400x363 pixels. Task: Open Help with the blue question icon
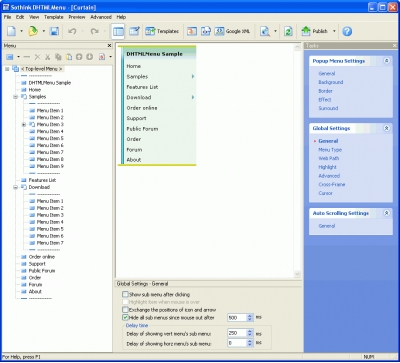click(x=347, y=31)
